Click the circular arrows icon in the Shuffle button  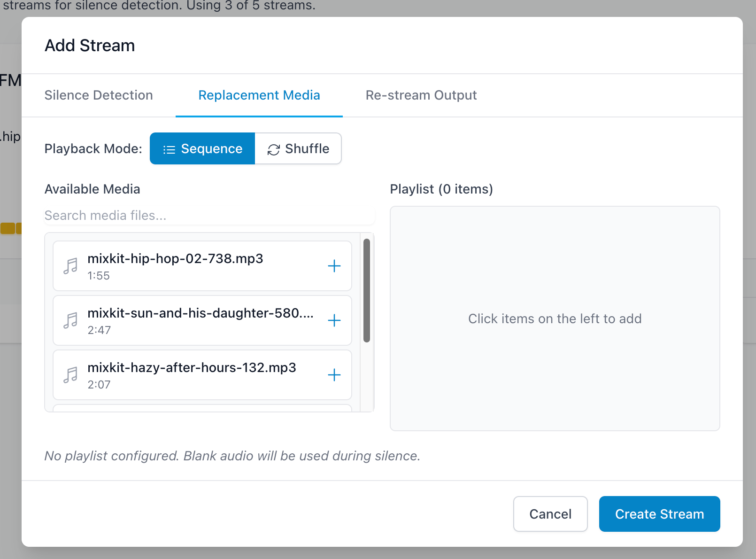pyautogui.click(x=273, y=149)
